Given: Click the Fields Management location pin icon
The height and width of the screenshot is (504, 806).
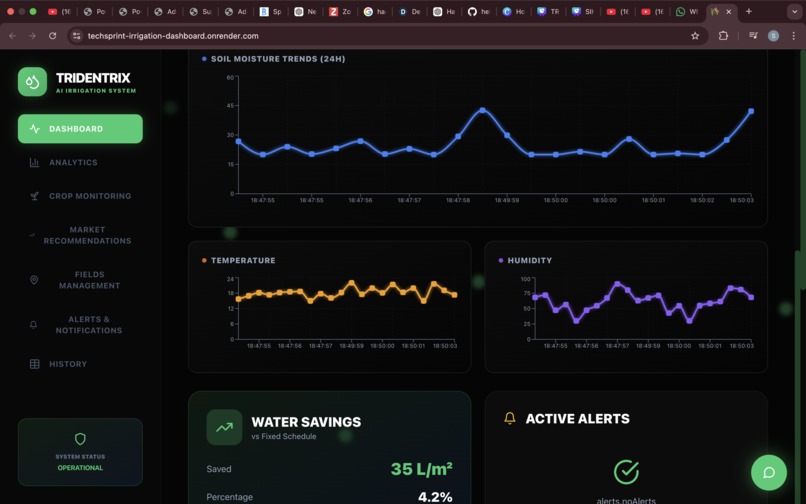Looking at the screenshot, I should tap(34, 280).
